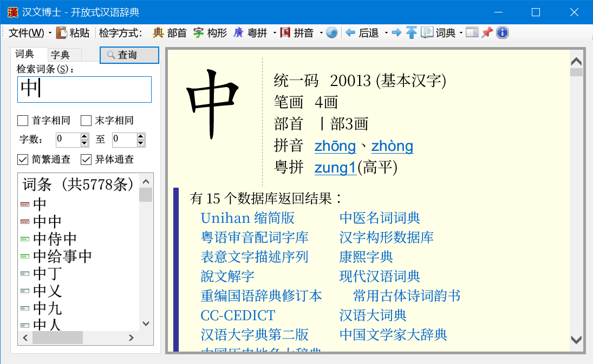
Task: Open the zhōng pinyin link
Action: (335, 146)
